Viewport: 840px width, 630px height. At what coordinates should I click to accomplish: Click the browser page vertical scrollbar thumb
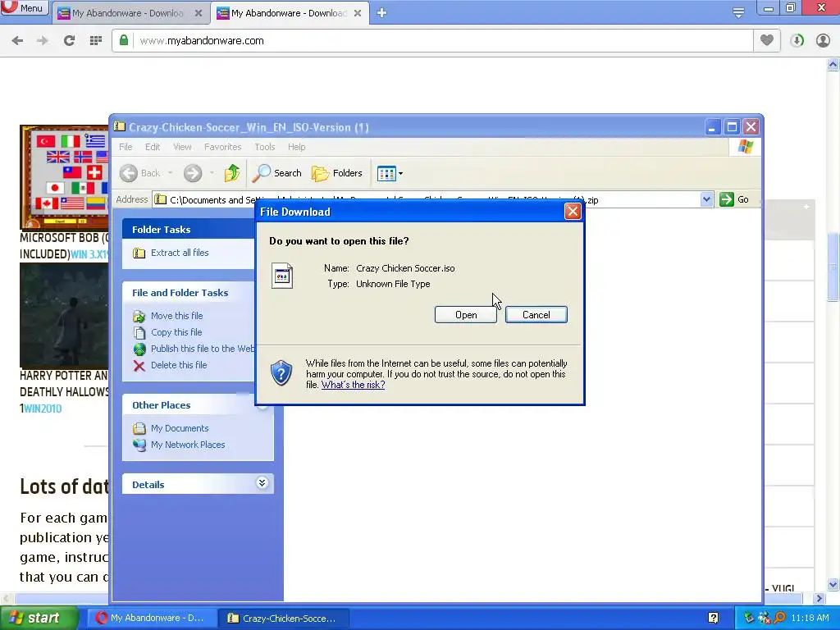tap(833, 268)
